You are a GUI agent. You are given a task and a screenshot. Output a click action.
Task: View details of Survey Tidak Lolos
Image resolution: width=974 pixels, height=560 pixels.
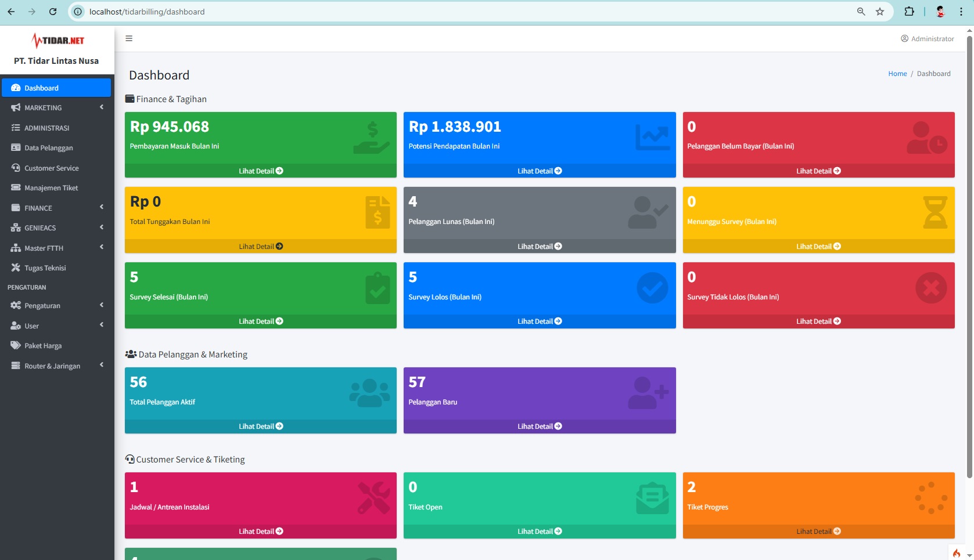[x=819, y=321]
